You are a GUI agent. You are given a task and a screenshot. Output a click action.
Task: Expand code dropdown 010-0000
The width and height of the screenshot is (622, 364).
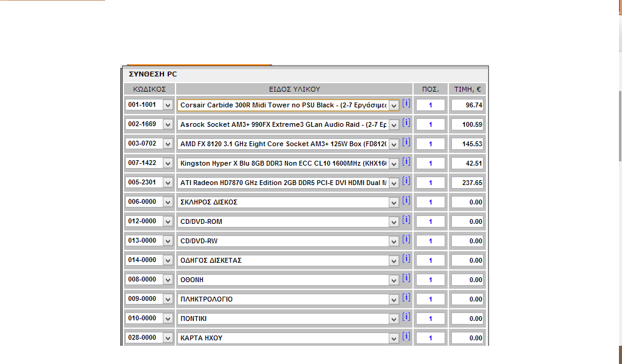coord(168,319)
